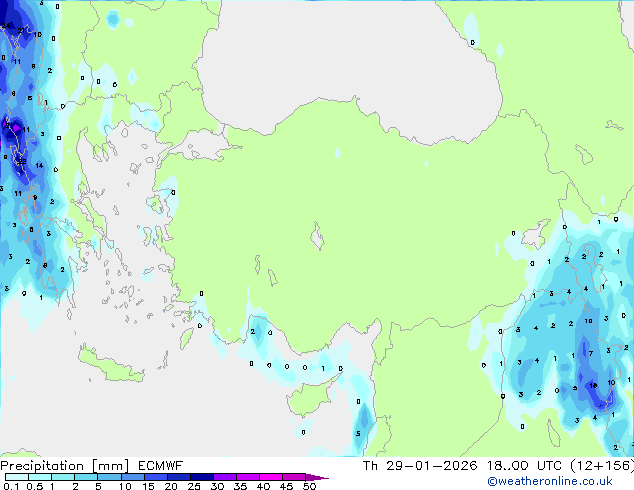Click the legend value "45"
The width and height of the screenshot is (634, 490).
click(x=286, y=486)
